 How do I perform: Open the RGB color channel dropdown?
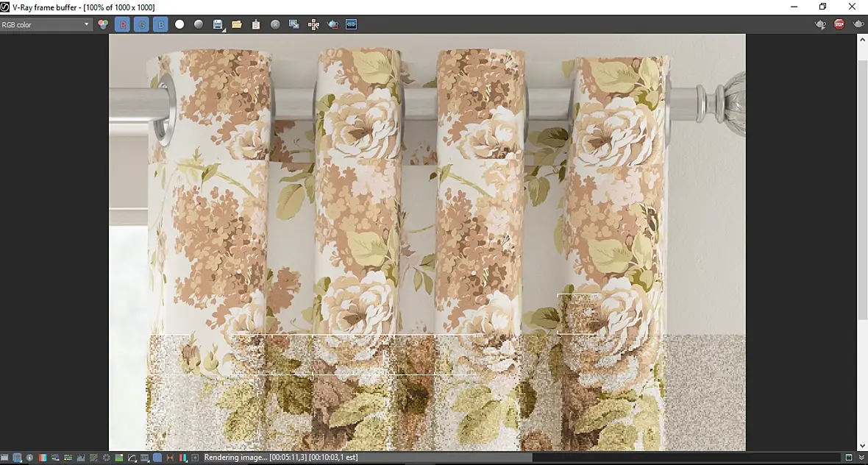tap(46, 24)
